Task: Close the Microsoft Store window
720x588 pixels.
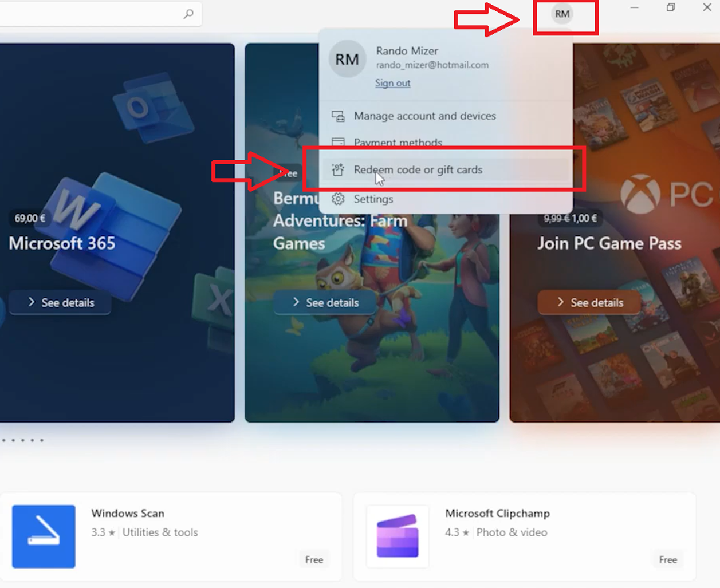Action: point(707,7)
